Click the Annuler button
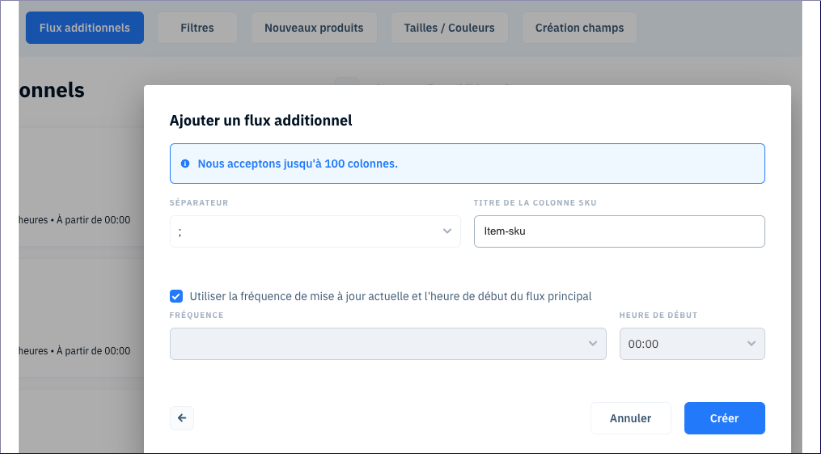Image resolution: width=821 pixels, height=454 pixels. [630, 418]
